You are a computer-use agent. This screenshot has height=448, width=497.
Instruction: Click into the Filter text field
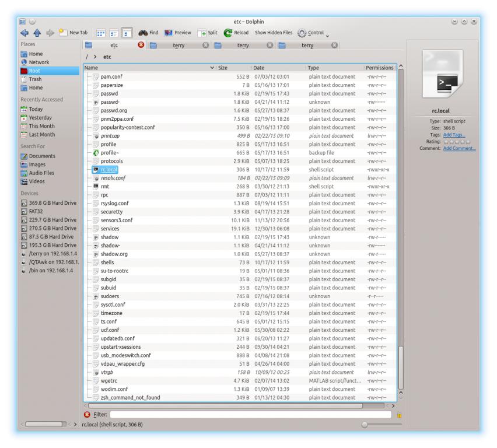pos(251,415)
